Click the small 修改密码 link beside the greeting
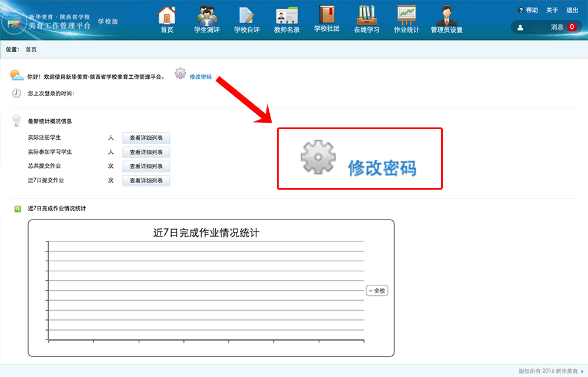 [x=201, y=77]
